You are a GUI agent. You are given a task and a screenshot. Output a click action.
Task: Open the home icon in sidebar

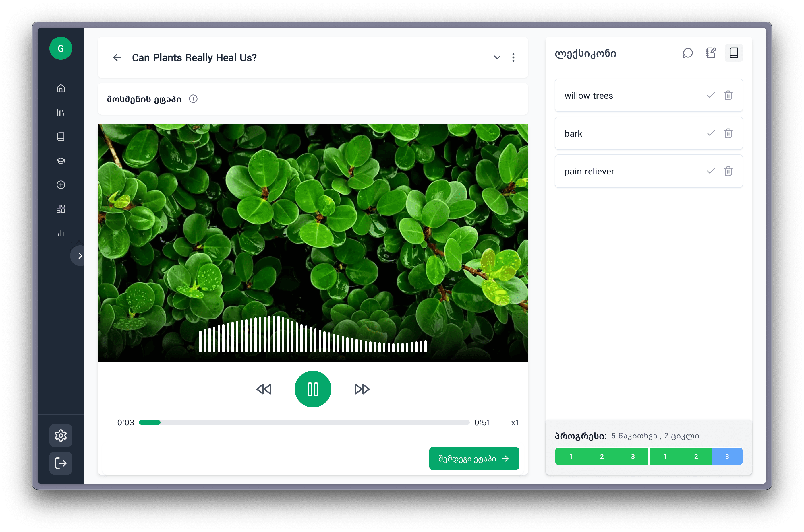[x=61, y=88]
